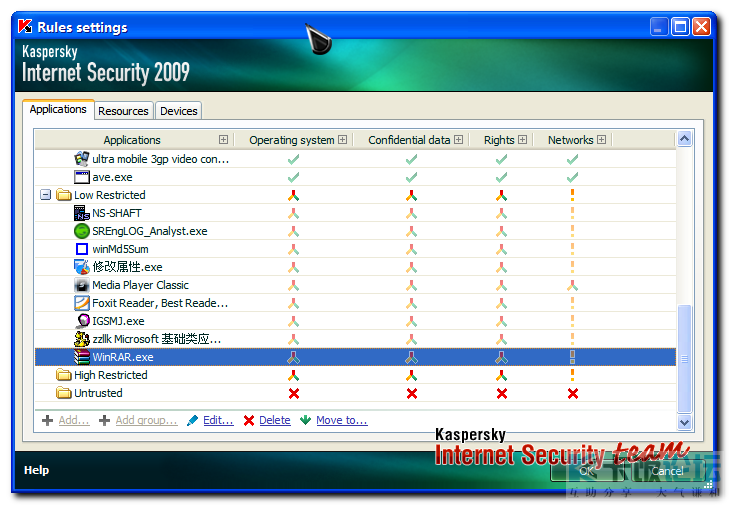Viewport: 729px width, 505px height.
Task: Collapse the Low Restricted group
Action: click(45, 195)
